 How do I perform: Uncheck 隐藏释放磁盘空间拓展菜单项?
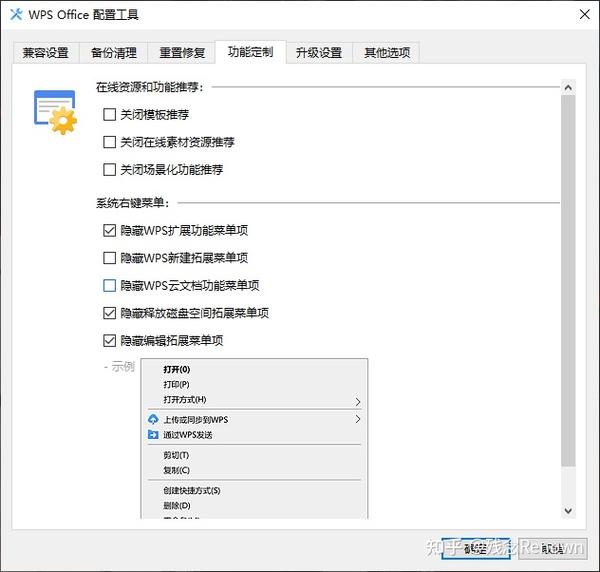pyautogui.click(x=109, y=313)
